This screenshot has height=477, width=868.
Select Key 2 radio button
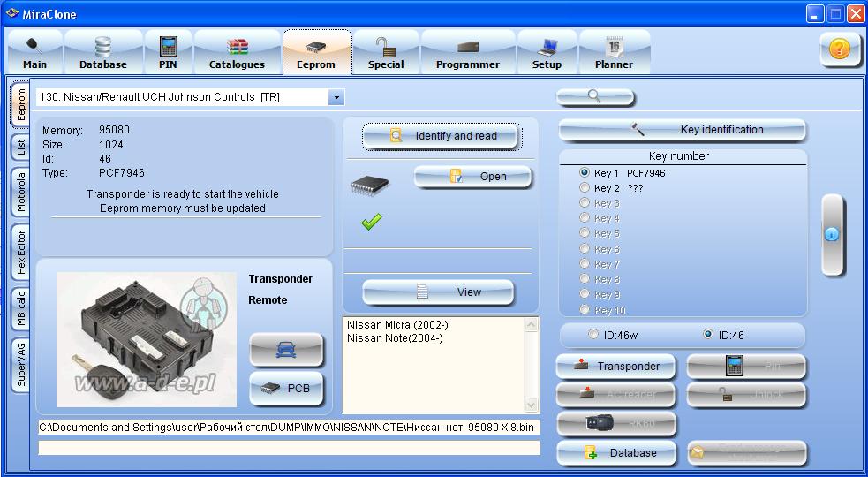[x=584, y=188]
